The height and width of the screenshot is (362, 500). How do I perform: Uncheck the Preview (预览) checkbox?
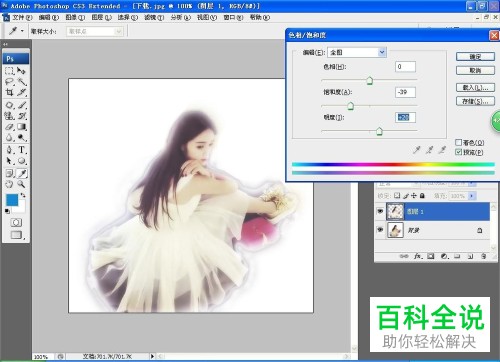(x=459, y=152)
